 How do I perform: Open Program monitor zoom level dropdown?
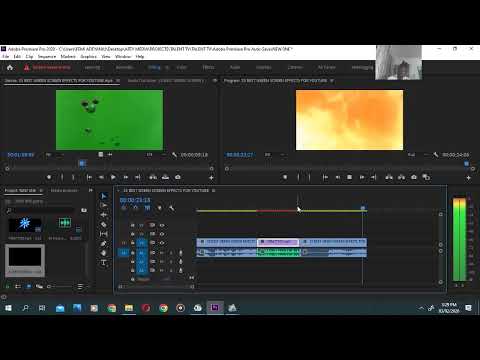click(x=275, y=155)
